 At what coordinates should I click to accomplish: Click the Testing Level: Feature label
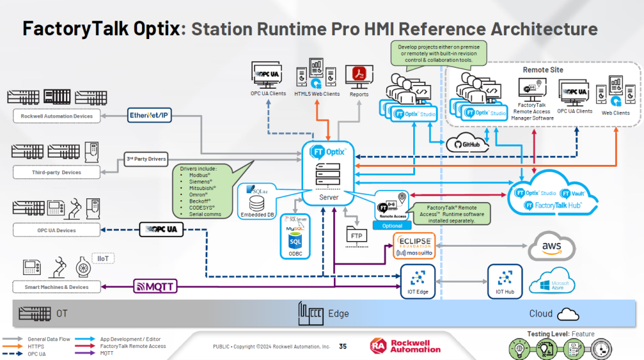pyautogui.click(x=560, y=334)
